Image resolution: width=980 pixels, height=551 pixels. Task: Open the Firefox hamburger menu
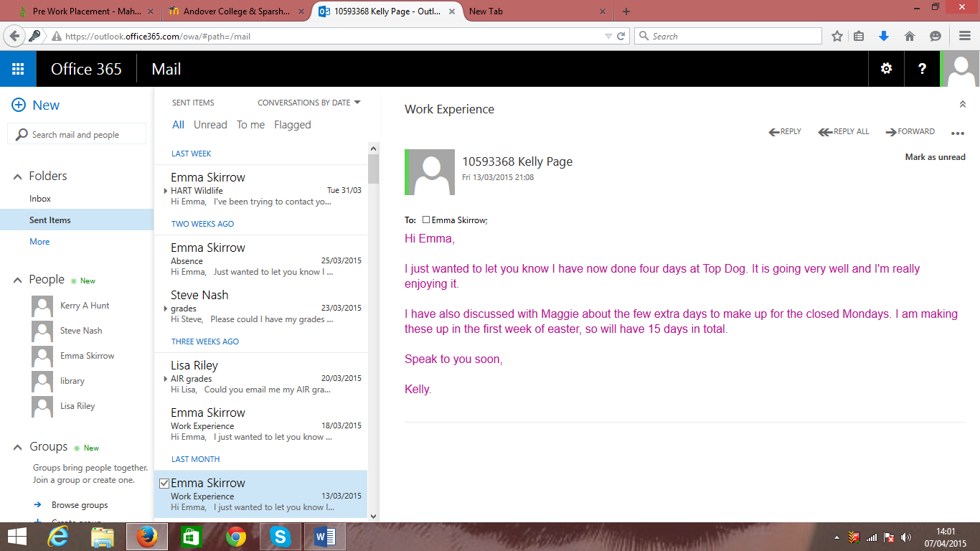[x=965, y=36]
